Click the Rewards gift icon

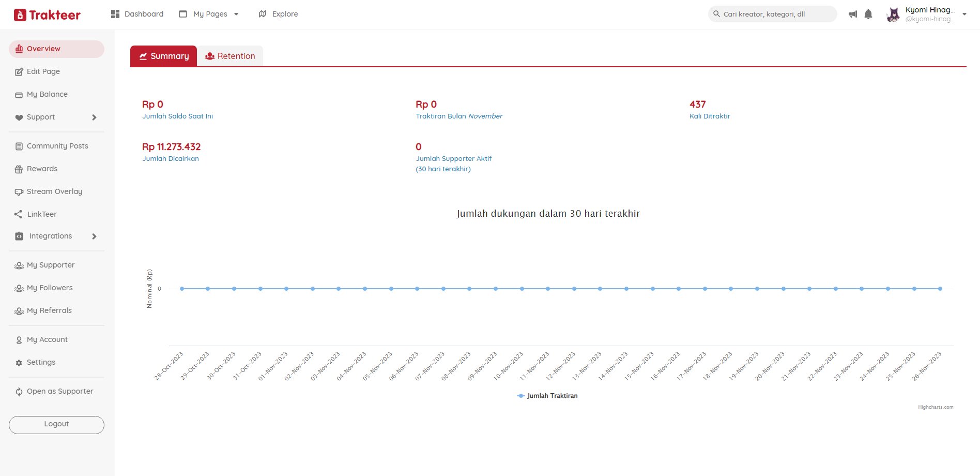[19, 169]
